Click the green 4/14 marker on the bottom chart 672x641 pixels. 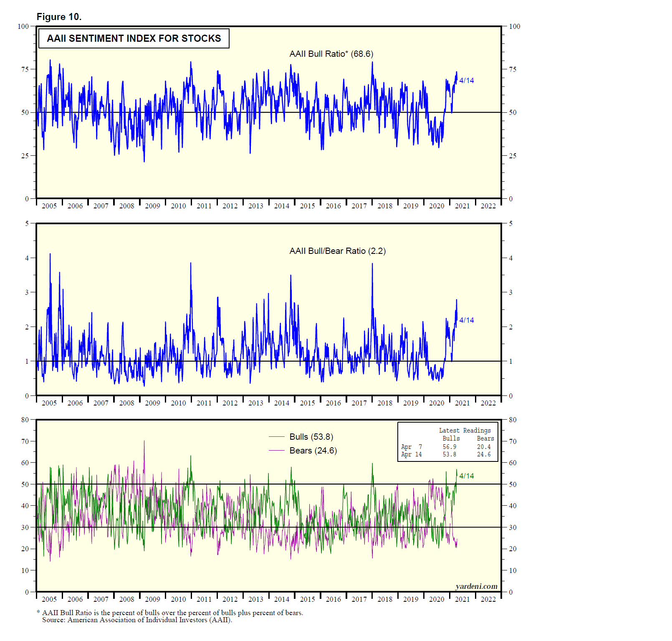pyautogui.click(x=466, y=476)
